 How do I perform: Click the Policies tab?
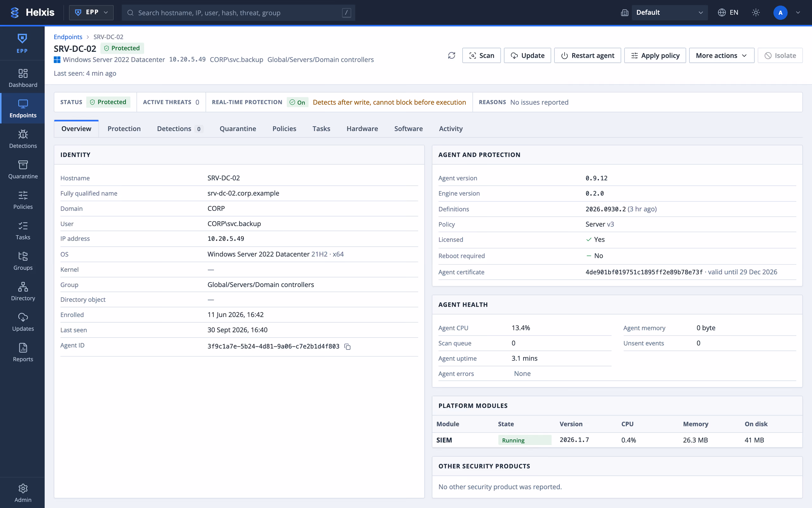pos(284,129)
